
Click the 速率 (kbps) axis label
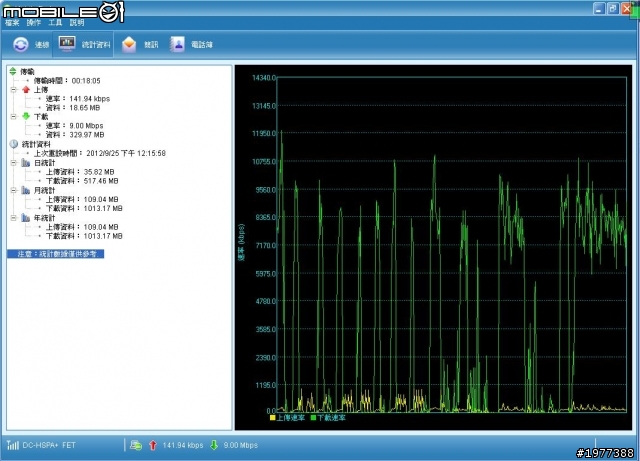point(242,243)
